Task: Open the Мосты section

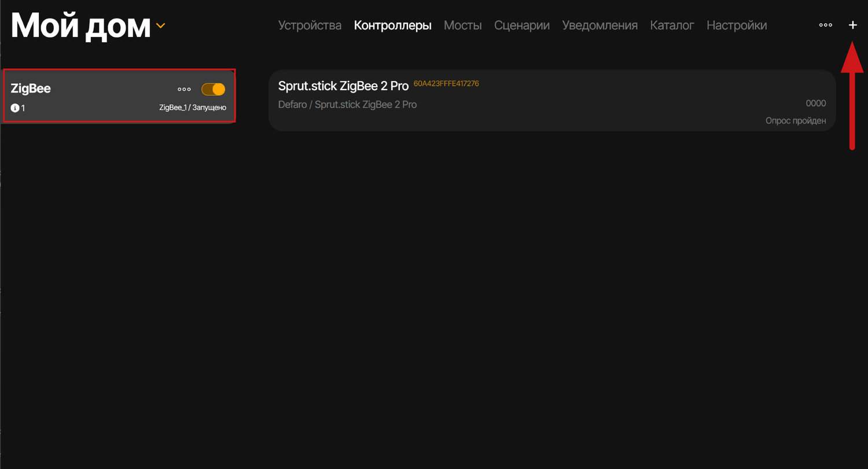Action: pos(462,25)
